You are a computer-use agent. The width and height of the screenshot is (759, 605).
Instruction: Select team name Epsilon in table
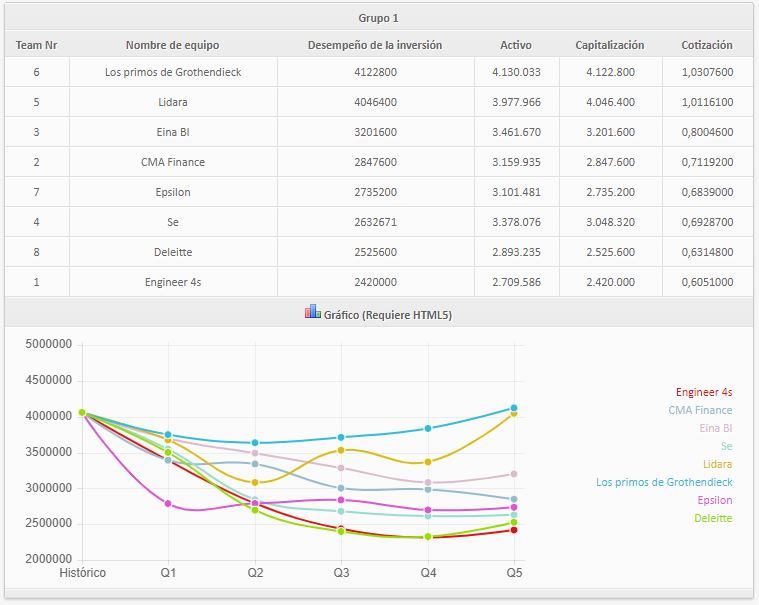[x=173, y=192]
